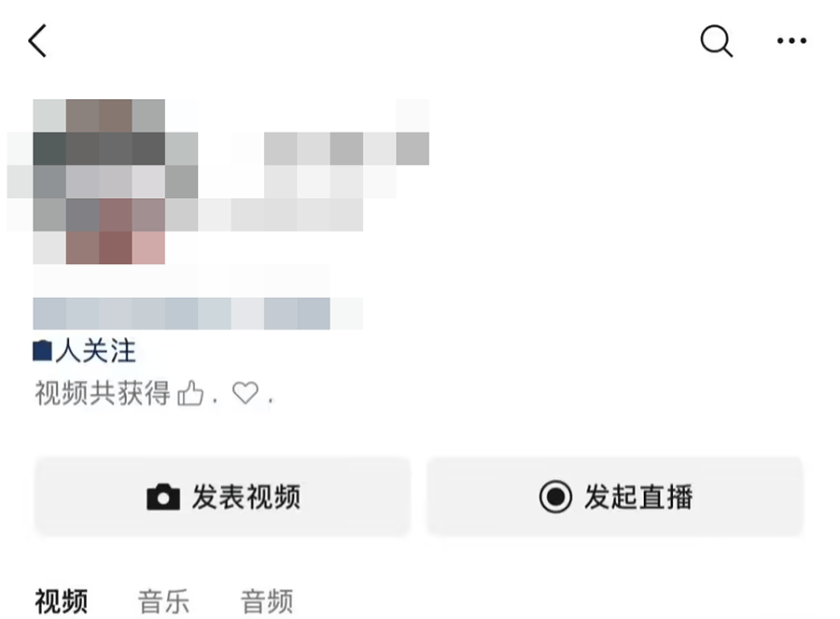
Task: Tap the 发起直播 button
Action: [615, 497]
